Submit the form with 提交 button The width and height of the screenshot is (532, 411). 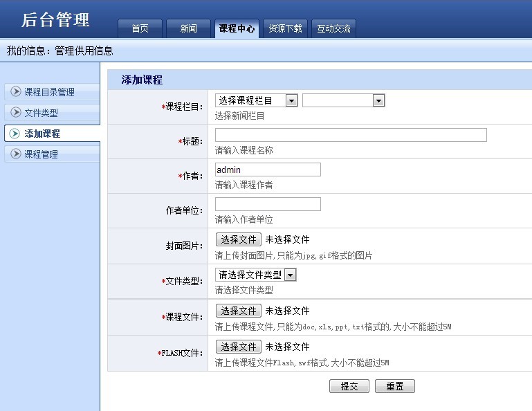349,386
